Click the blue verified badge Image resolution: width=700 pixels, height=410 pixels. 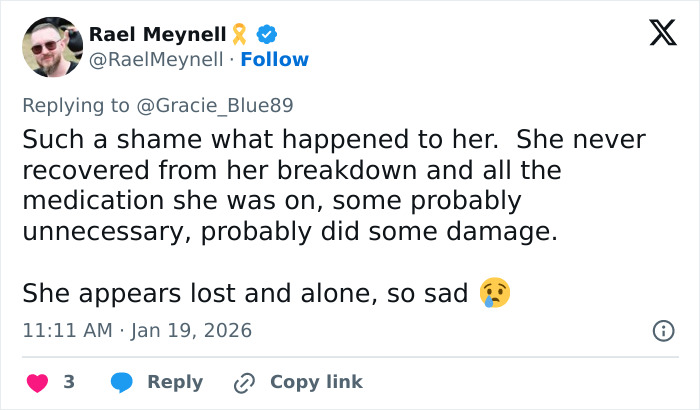tap(267, 35)
